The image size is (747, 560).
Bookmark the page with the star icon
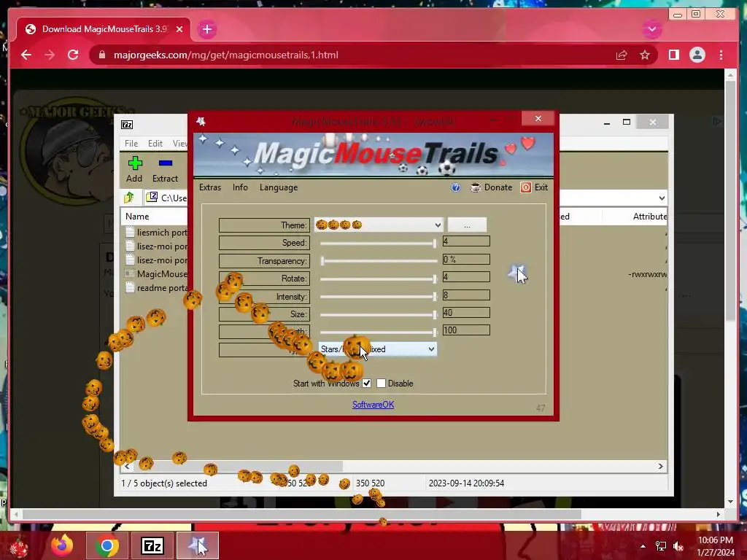click(x=645, y=55)
